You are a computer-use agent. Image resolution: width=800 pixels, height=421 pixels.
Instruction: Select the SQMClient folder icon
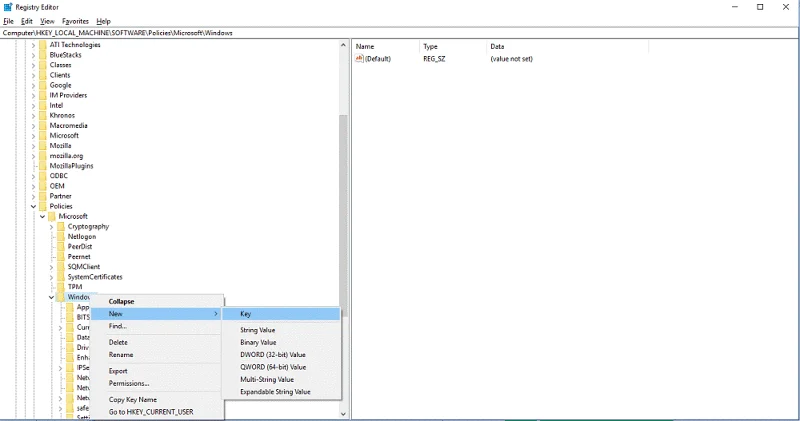pos(61,267)
